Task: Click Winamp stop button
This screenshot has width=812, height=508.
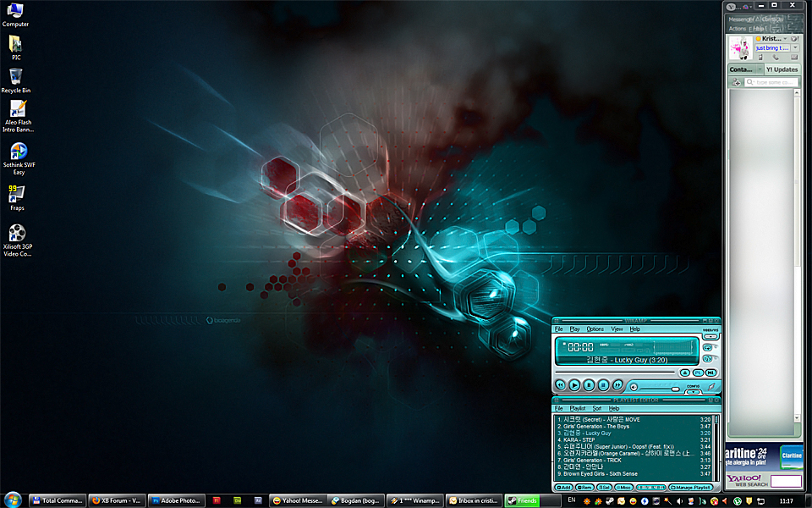Action: click(x=603, y=385)
